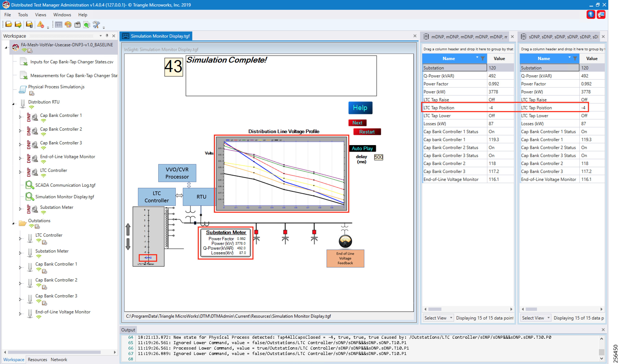Click the Inputs for Cap Bank CSV file icon
The height and width of the screenshot is (364, 619).
(24, 61)
